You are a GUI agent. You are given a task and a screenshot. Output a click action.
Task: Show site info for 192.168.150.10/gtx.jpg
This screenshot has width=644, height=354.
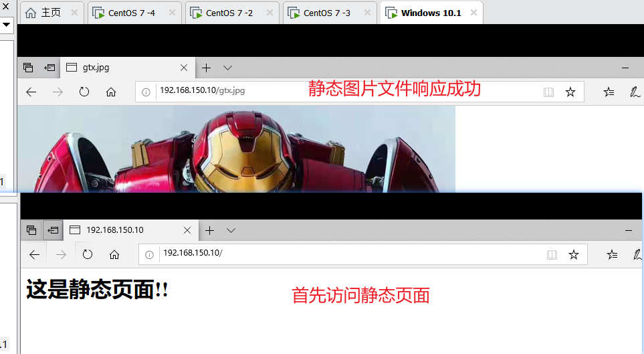pos(146,92)
